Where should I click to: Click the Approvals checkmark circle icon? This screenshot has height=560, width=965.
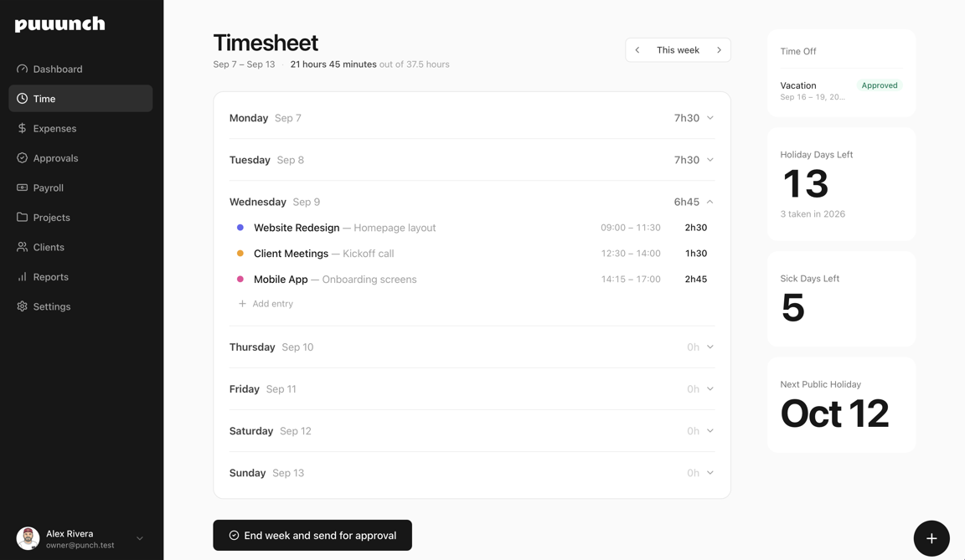point(22,158)
